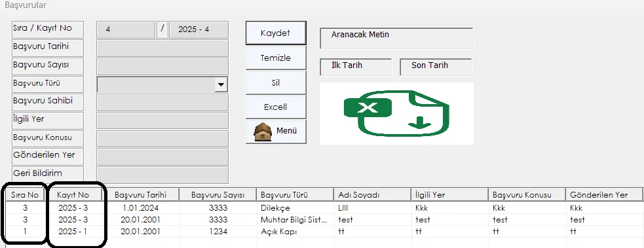
Task: Click the Başvuru Tarihi column header
Action: [x=140, y=195]
